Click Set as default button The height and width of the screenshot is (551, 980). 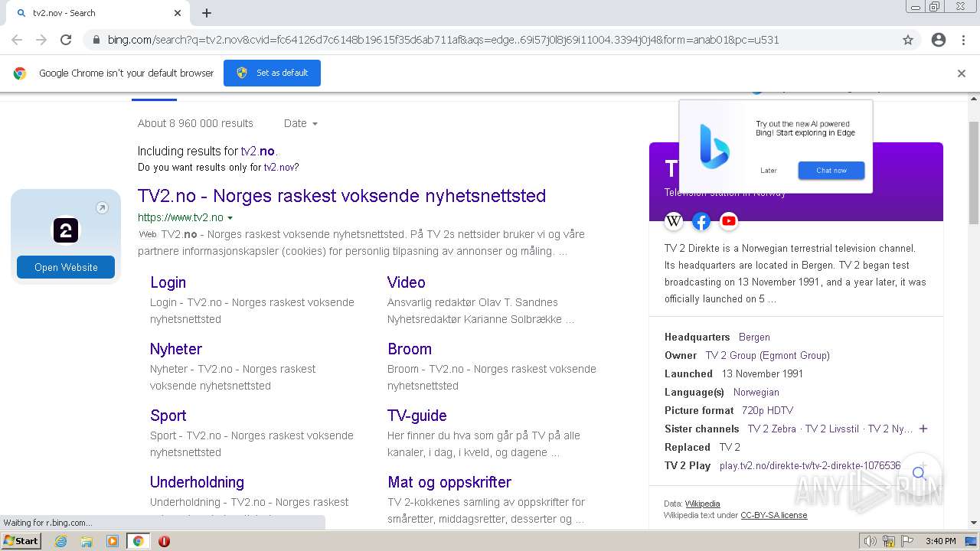point(272,73)
